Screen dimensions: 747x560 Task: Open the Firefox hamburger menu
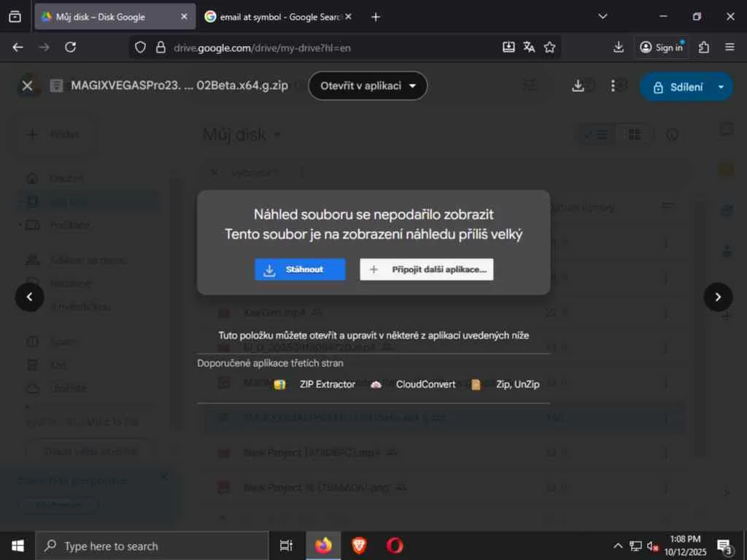729,47
